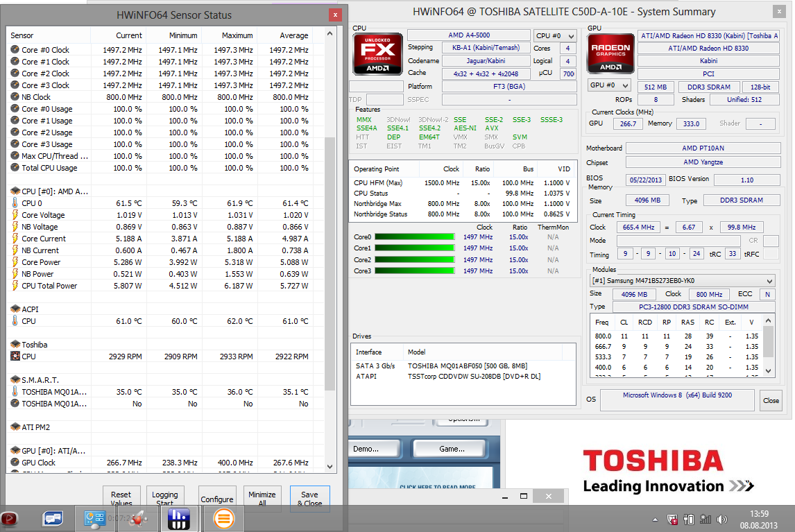Click the Sensor Status list scroll-down arrow
Image resolution: width=795 pixels, height=532 pixels.
330,466
